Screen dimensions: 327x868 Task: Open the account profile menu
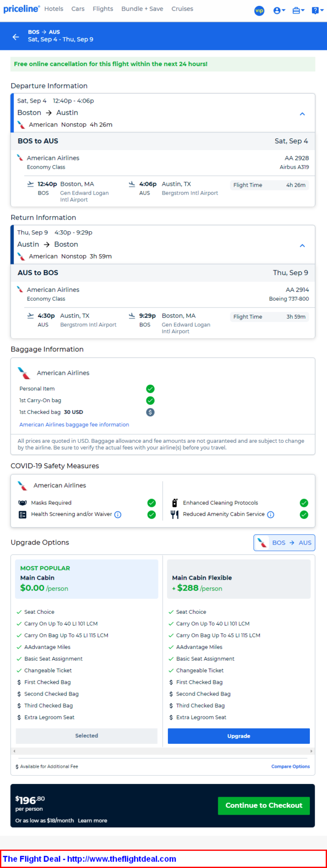pos(279,10)
